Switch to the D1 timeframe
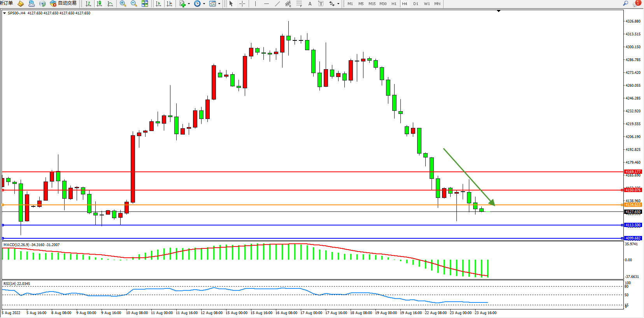This screenshot has width=644, height=318. (416, 3)
